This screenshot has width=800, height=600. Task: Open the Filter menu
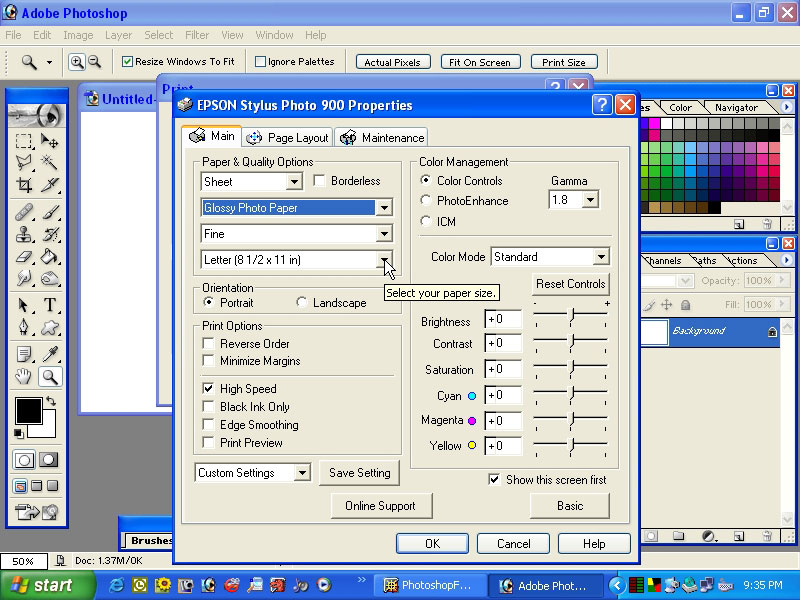click(196, 35)
